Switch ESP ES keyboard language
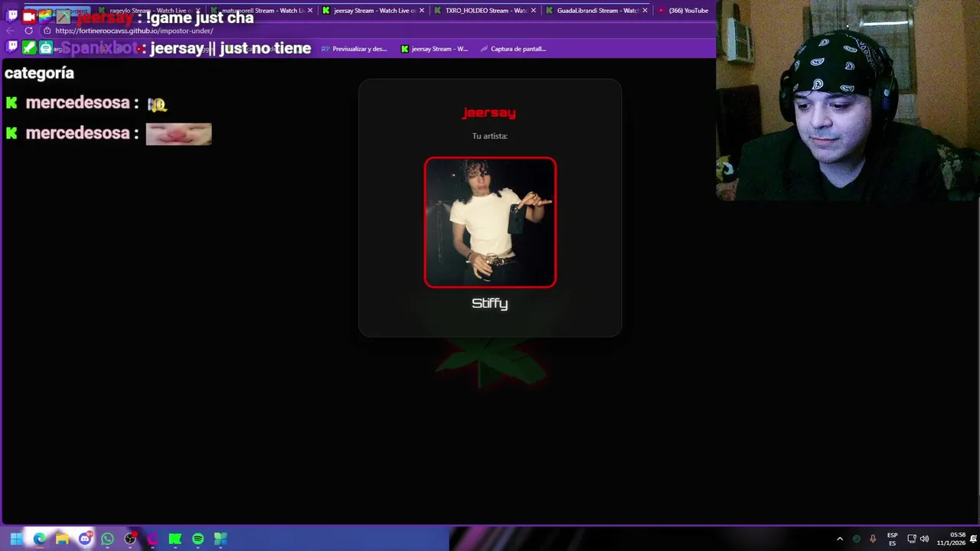Screen dimensions: 980x551 click(x=892, y=539)
